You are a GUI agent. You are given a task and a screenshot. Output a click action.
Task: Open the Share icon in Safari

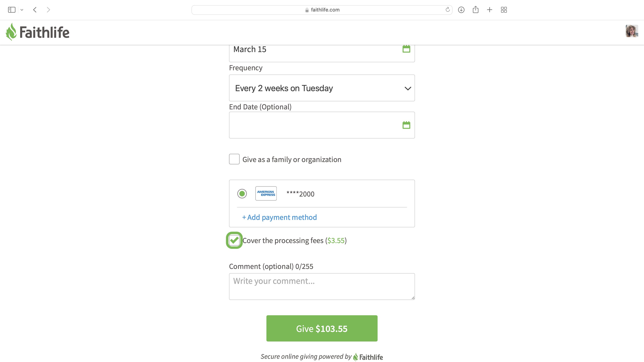[476, 10]
